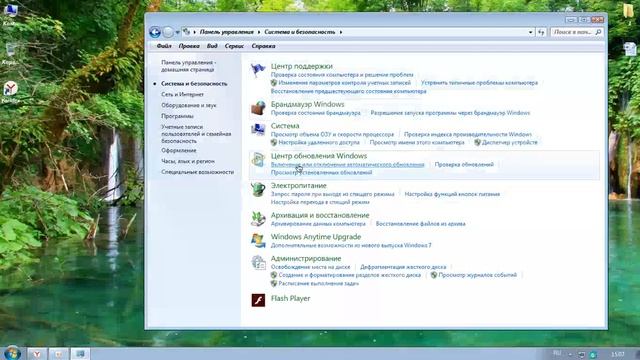640x360 pixels.
Task: Click the Система computer icon
Action: point(258,130)
